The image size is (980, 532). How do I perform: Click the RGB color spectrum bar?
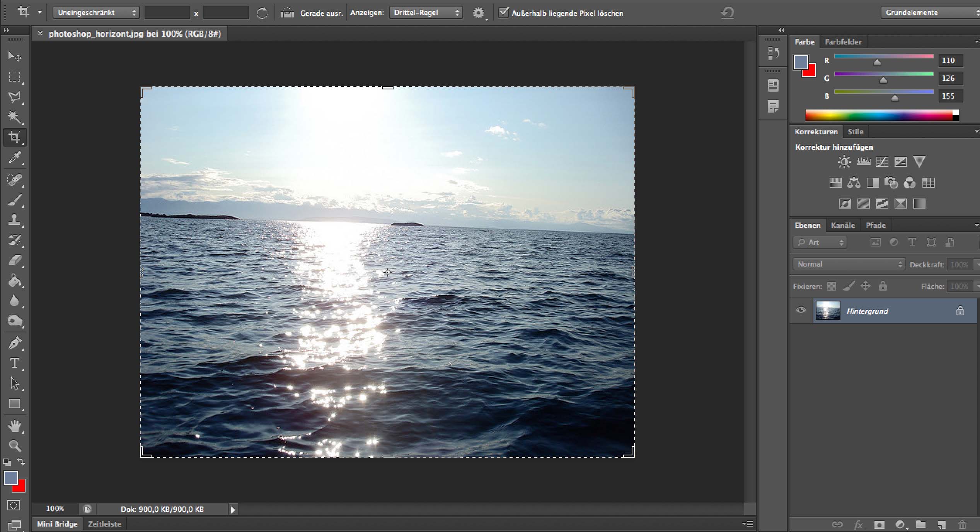(x=879, y=115)
